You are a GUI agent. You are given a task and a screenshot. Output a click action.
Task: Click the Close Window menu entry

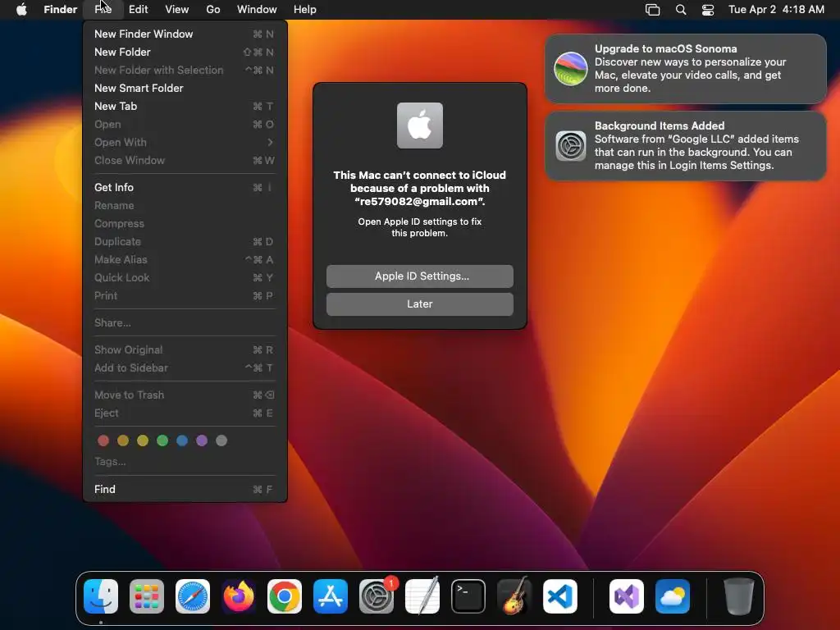[185, 160]
